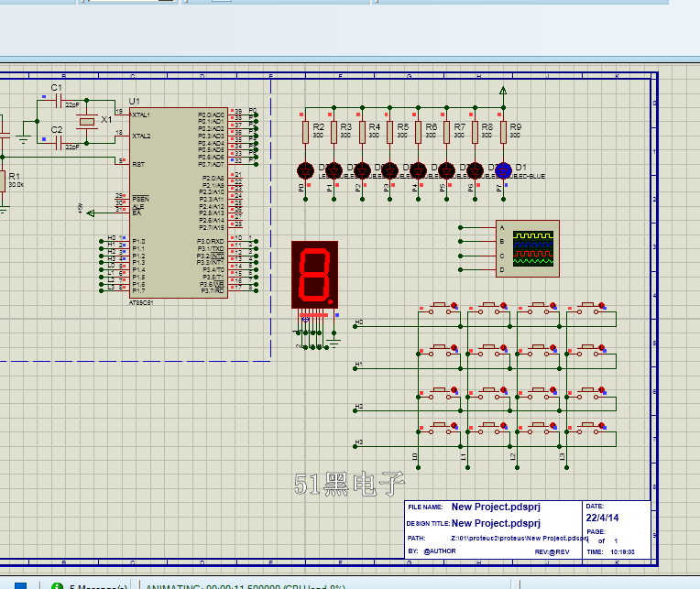Click the L3 column terminal at keypad bottom
700x589 pixels.
click(x=566, y=467)
